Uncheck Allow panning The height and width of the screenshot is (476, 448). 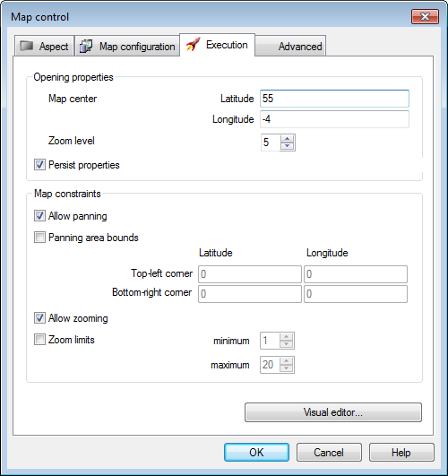coord(39,216)
